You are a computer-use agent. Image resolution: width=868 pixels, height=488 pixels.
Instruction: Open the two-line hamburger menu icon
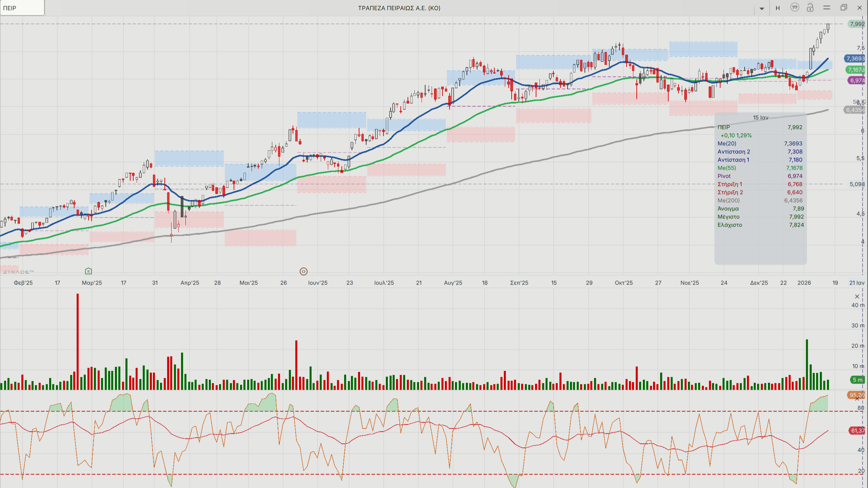[827, 7]
